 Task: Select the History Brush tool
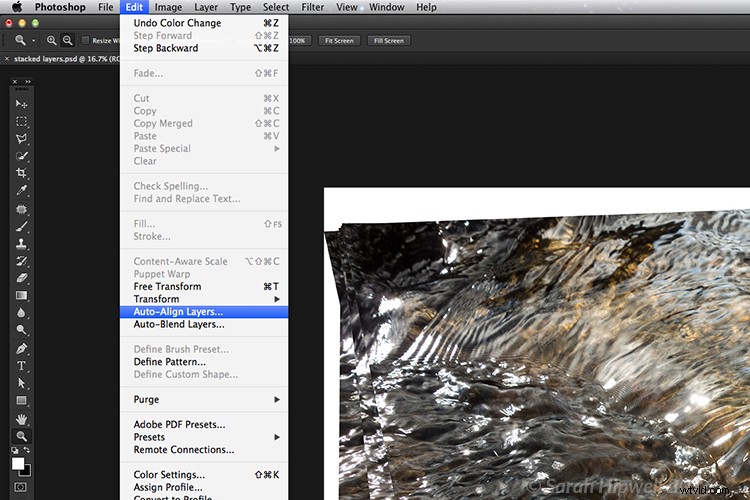pyautogui.click(x=21, y=261)
